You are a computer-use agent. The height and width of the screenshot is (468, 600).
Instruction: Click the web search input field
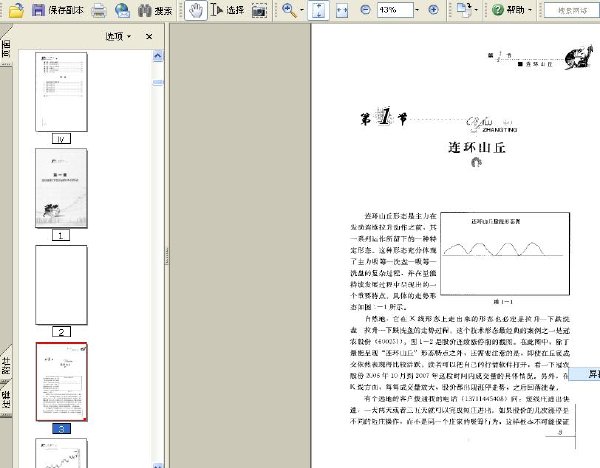coord(572,10)
